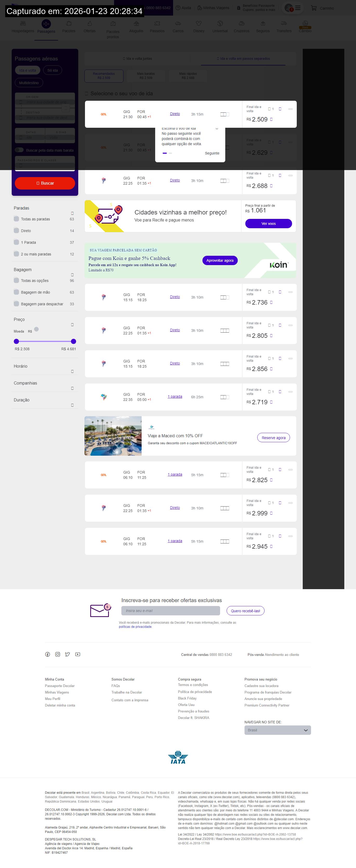
Task: Sort results by Mais rápidos
Action: [x=188, y=76]
